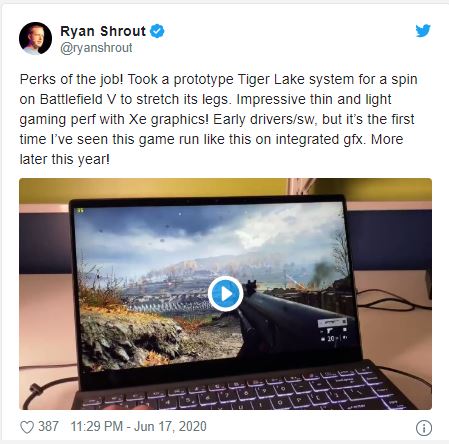
Task: Visit the @ryanshrout handle link
Action: [96, 48]
